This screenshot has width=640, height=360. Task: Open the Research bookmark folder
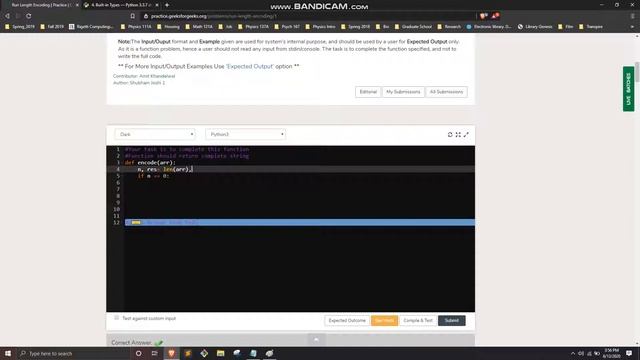(x=449, y=27)
